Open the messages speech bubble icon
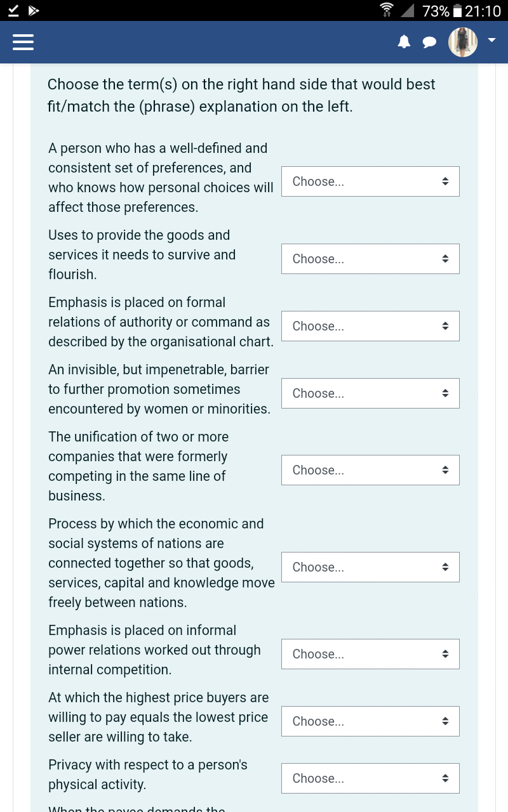 pos(430,42)
